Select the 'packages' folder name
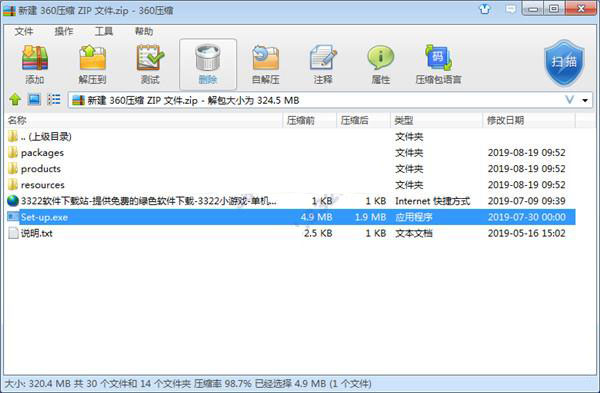This screenshot has width=600, height=393. 42,153
